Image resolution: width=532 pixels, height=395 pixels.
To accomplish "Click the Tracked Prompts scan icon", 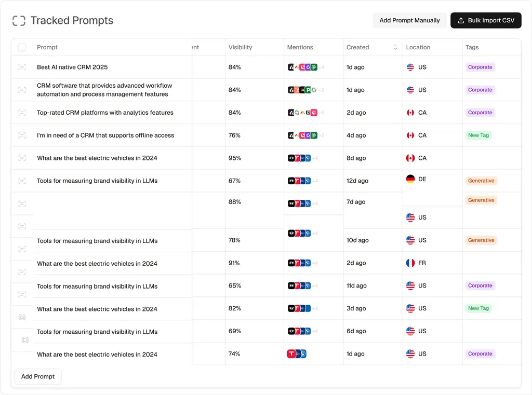I will point(19,21).
